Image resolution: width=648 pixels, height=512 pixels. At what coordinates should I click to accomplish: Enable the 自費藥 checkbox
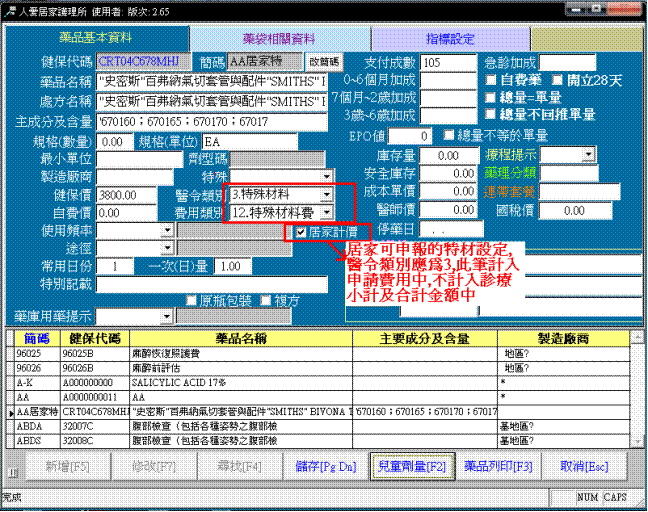(491, 80)
